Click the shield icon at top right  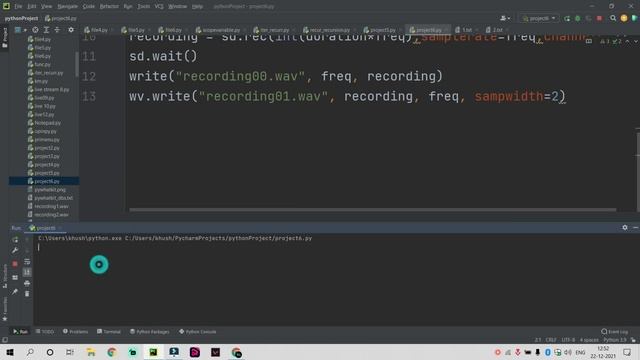(x=634, y=18)
